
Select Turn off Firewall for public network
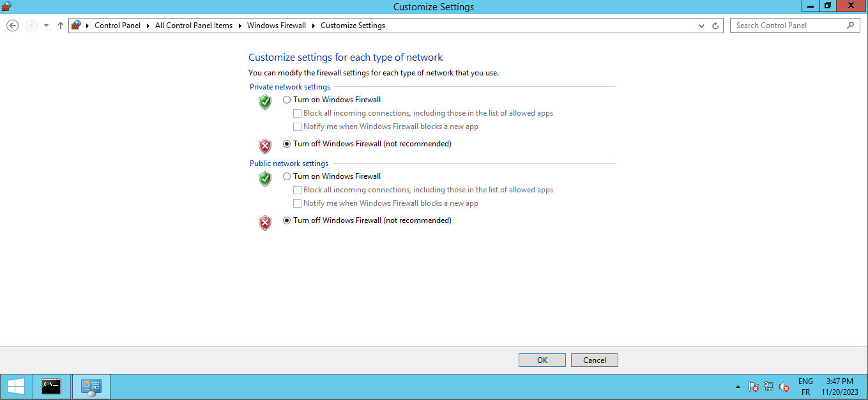(x=287, y=220)
